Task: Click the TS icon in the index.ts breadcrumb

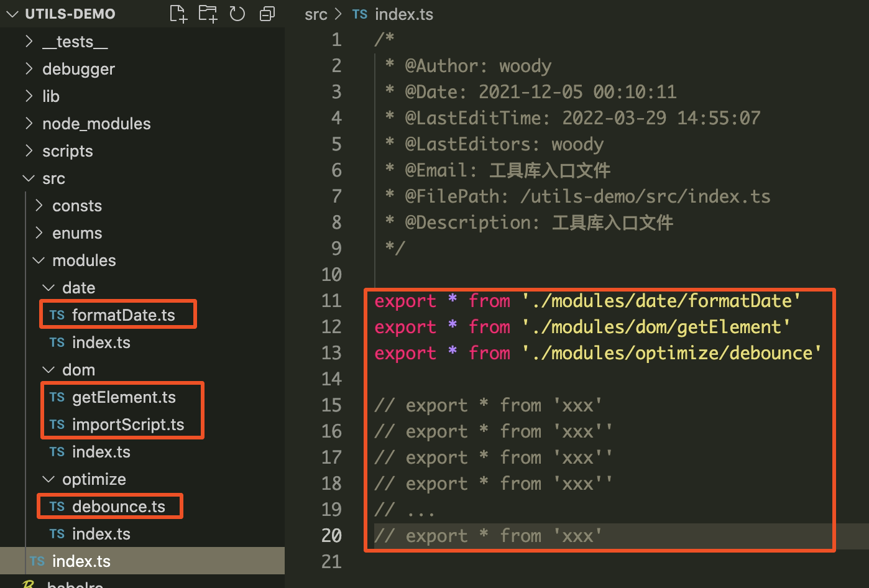Action: pos(360,14)
